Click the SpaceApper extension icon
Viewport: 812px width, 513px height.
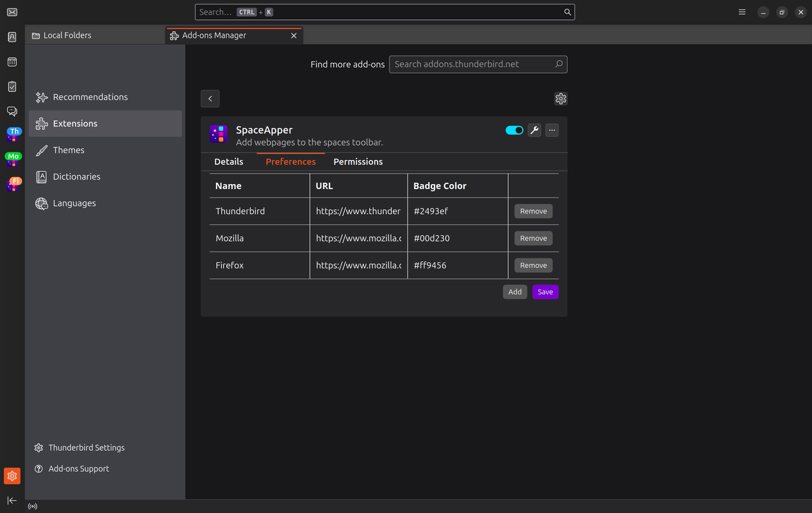[x=219, y=134]
